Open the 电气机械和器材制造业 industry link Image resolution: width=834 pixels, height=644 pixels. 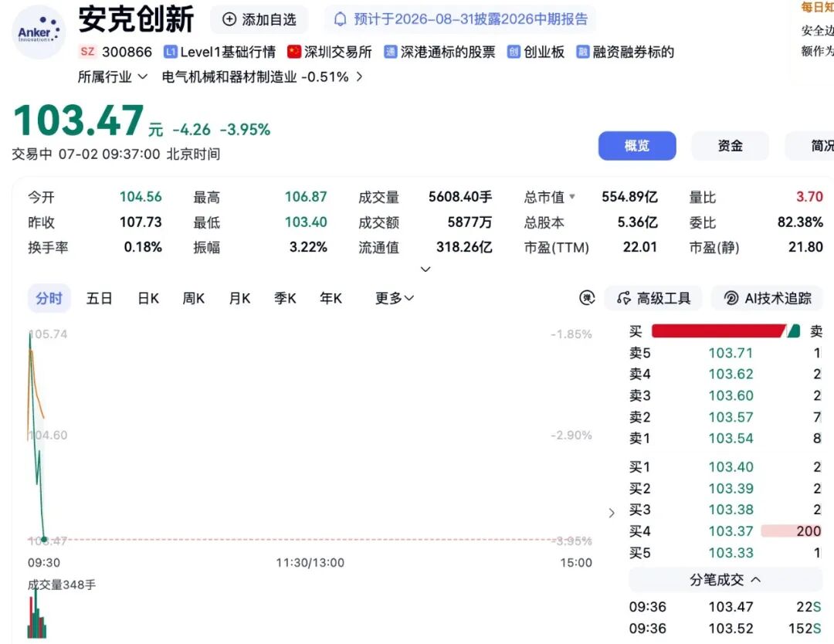click(x=229, y=76)
